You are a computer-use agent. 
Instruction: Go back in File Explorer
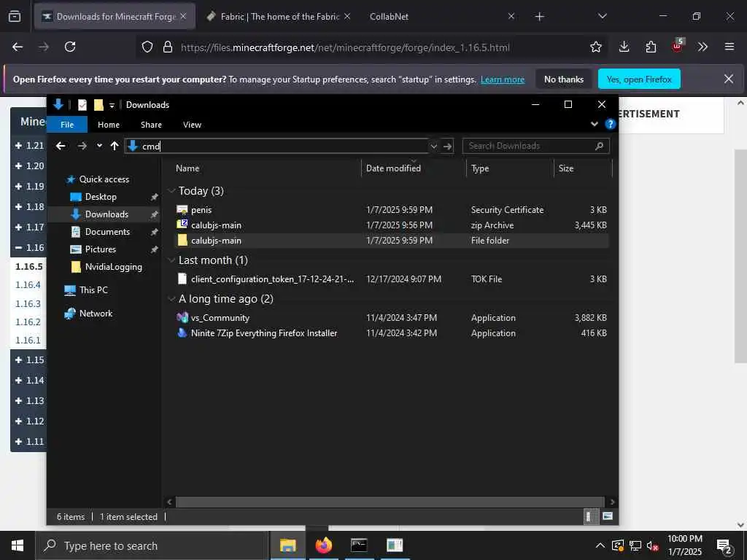[61, 146]
